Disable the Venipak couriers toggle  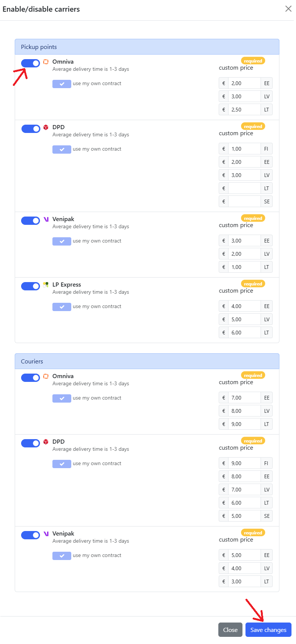coord(31,535)
